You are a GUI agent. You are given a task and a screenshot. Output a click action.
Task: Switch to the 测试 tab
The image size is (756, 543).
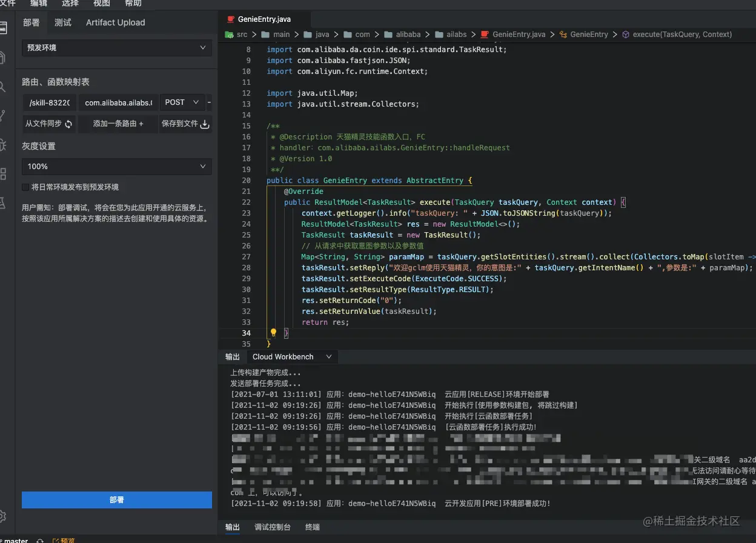point(63,22)
